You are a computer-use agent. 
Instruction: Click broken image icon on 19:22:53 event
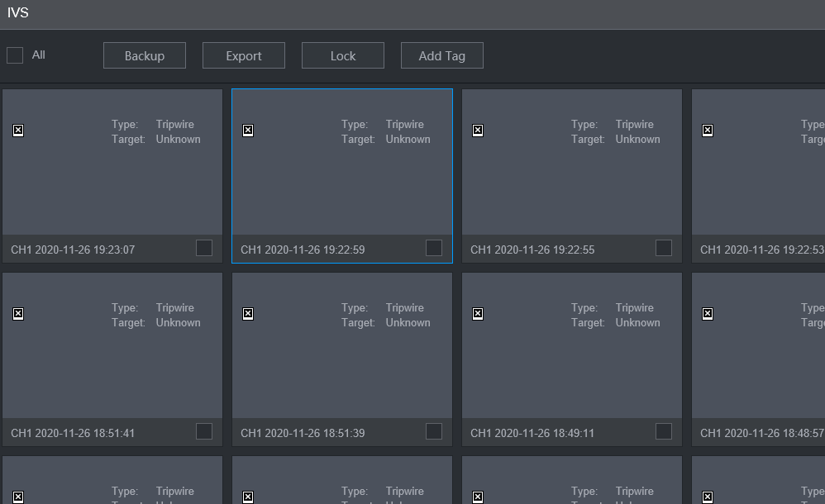[708, 131]
